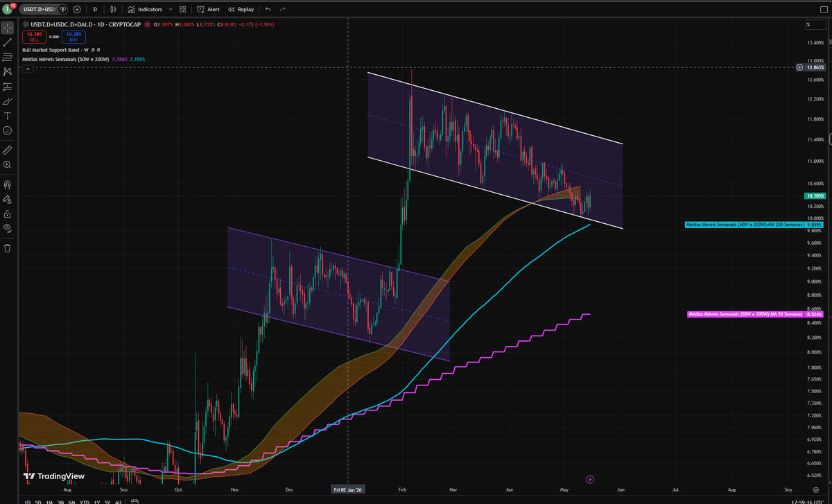This screenshot has height=504, width=832.
Task: Click the upper white channel trend line
Action: point(495,108)
